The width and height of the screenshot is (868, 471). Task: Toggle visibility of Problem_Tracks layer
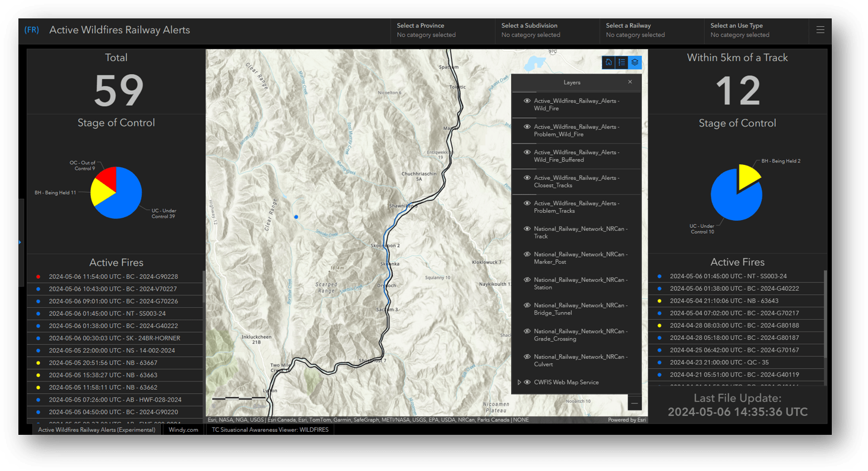(527, 203)
